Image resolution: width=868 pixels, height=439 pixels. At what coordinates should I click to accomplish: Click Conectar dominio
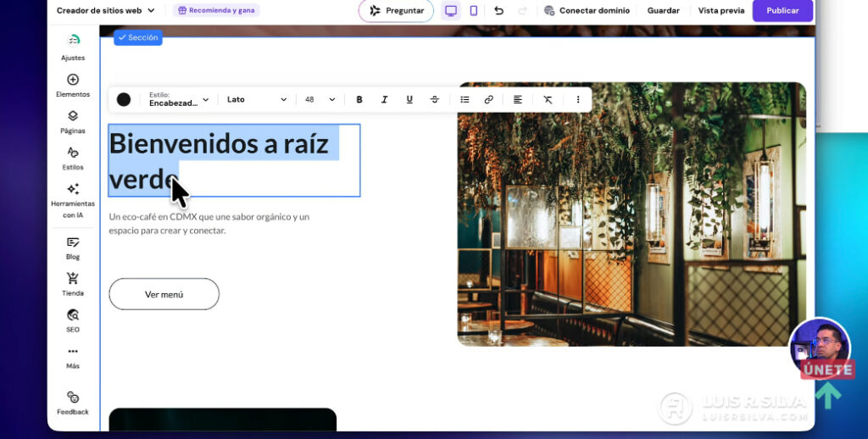click(587, 10)
